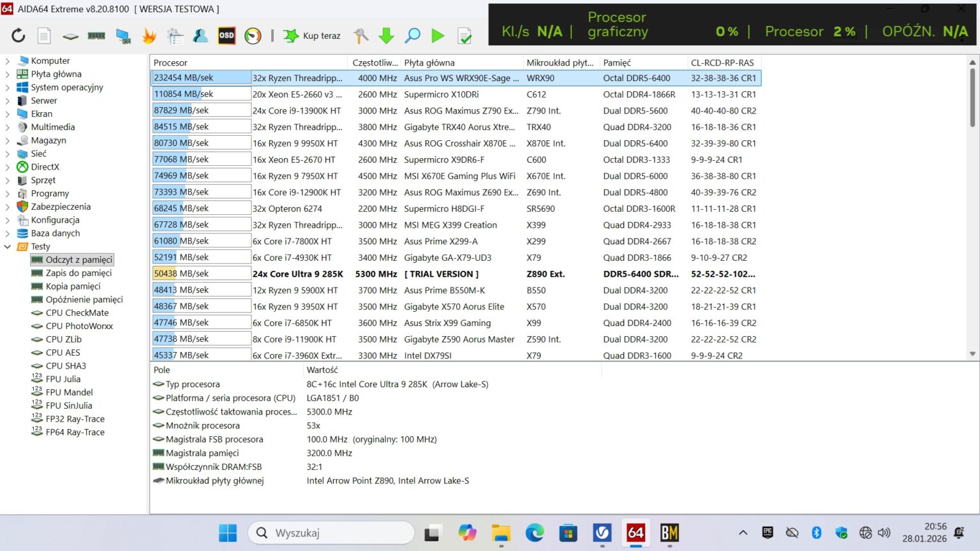The height and width of the screenshot is (551, 980).
Task: Click the gauge benchmark icon in toolbar
Action: pos(253,36)
